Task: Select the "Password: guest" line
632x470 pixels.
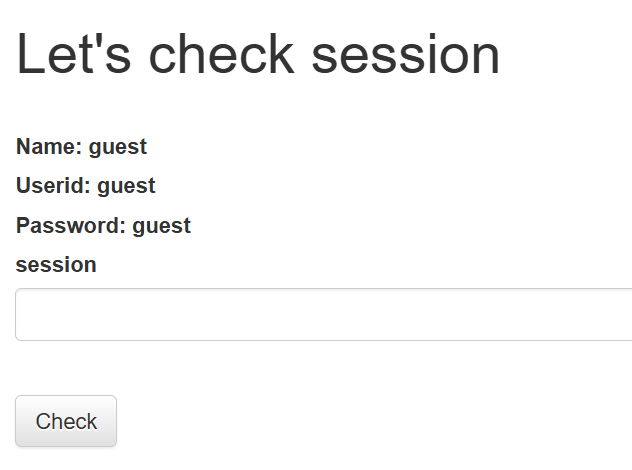Action: pyautogui.click(x=103, y=225)
